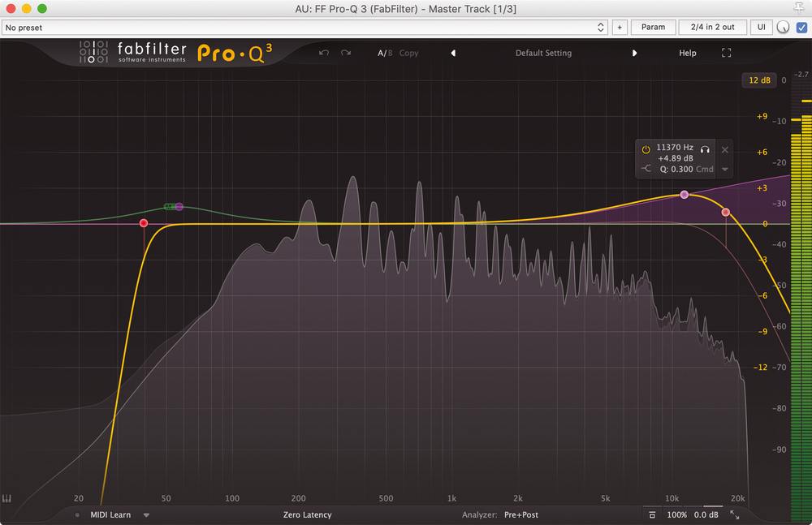Open the No preset dropdown
Image resolution: width=812 pixels, height=525 pixels.
601,27
